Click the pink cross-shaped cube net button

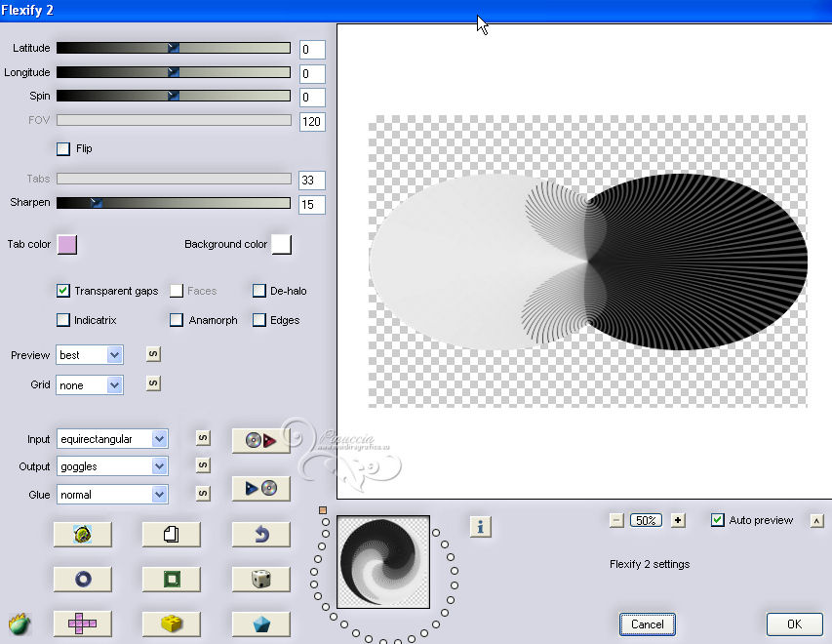(x=82, y=624)
